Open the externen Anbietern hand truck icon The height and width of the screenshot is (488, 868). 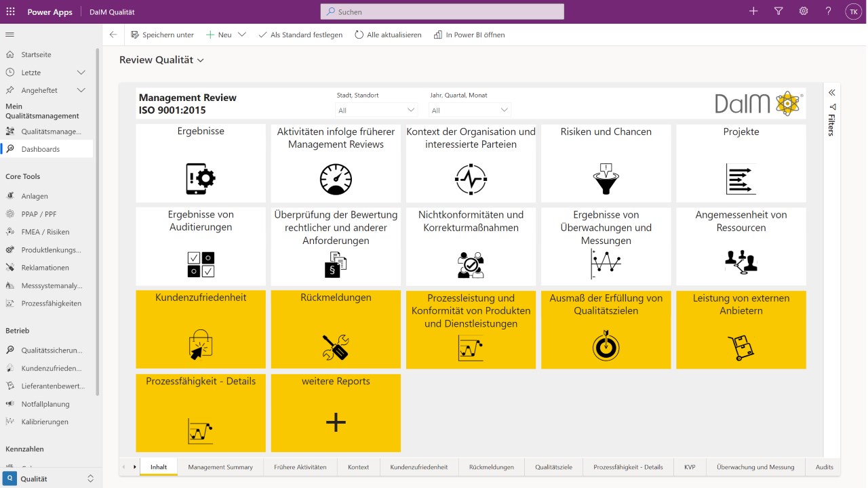tap(741, 347)
